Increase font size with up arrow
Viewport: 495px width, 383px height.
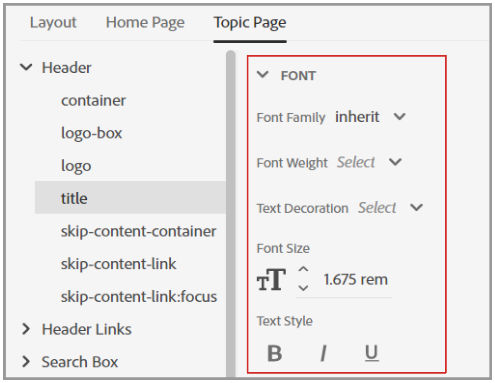(303, 269)
